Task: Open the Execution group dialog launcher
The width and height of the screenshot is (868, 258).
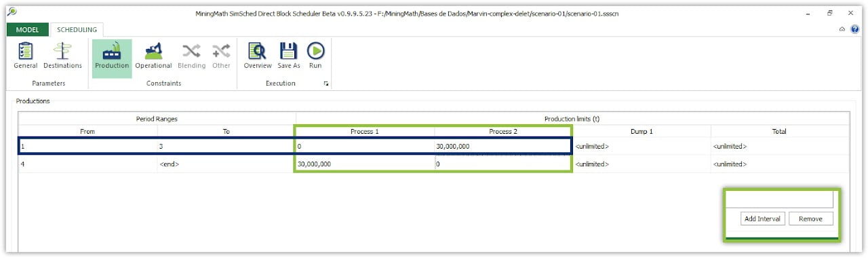Action: [326, 84]
